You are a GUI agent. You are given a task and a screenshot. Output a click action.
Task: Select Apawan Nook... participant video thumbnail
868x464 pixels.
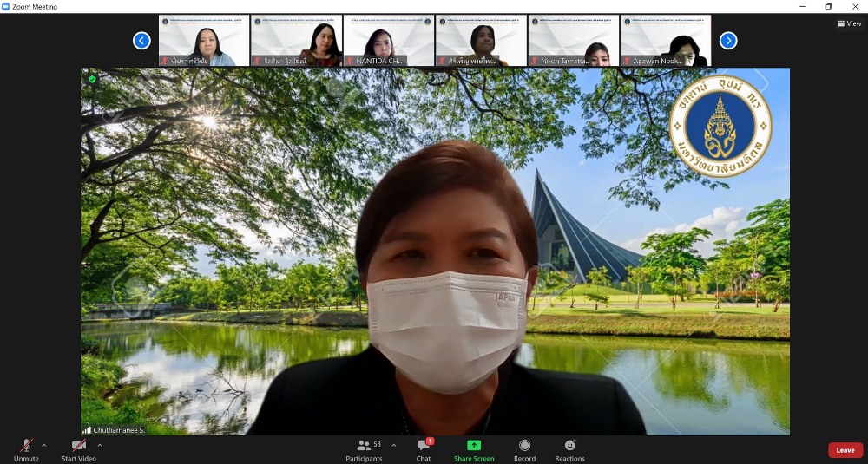pos(665,41)
